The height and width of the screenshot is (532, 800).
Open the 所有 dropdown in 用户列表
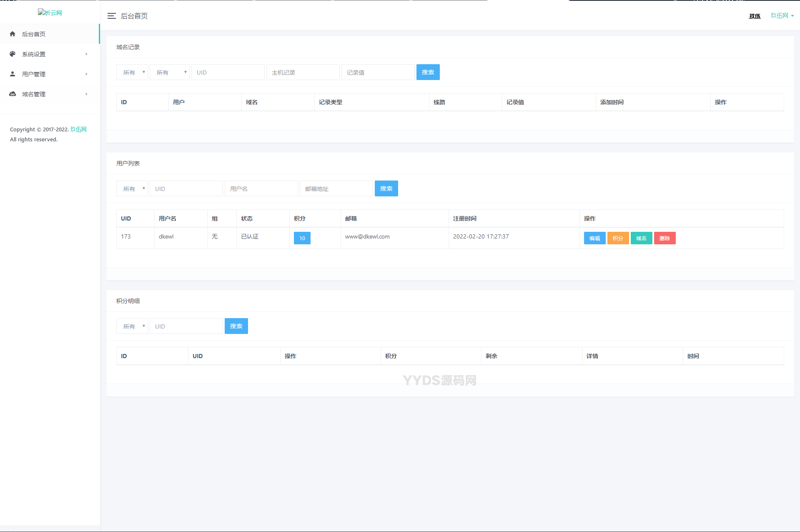132,188
